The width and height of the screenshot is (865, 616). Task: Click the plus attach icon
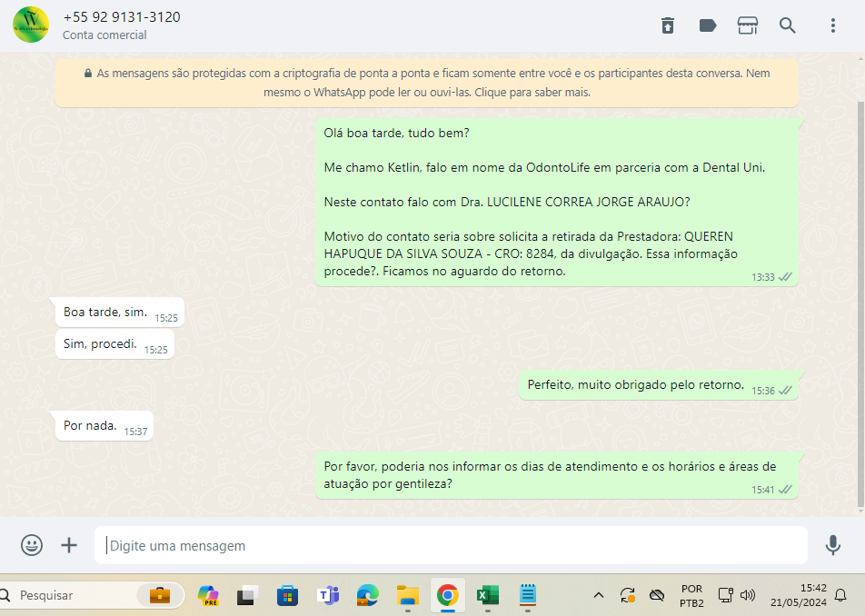(x=69, y=545)
